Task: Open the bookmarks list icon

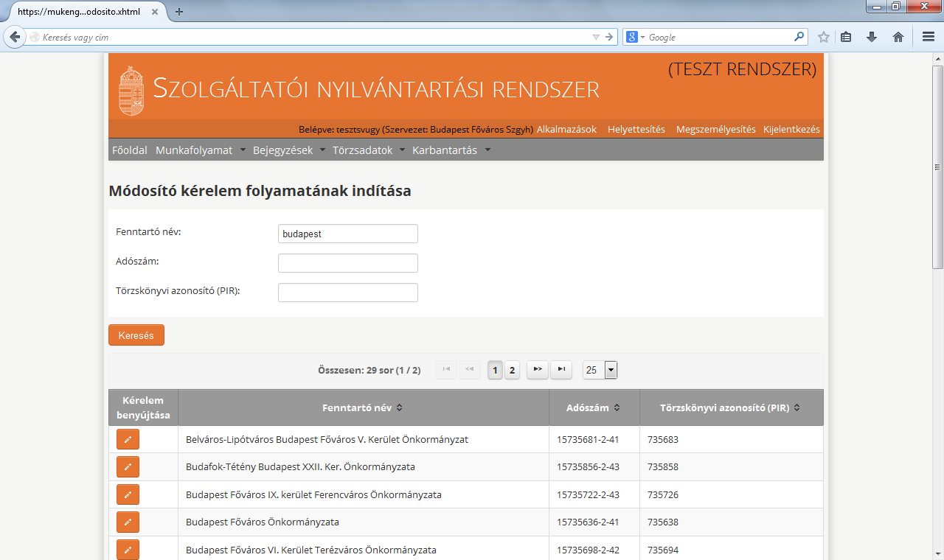Action: 847,37
